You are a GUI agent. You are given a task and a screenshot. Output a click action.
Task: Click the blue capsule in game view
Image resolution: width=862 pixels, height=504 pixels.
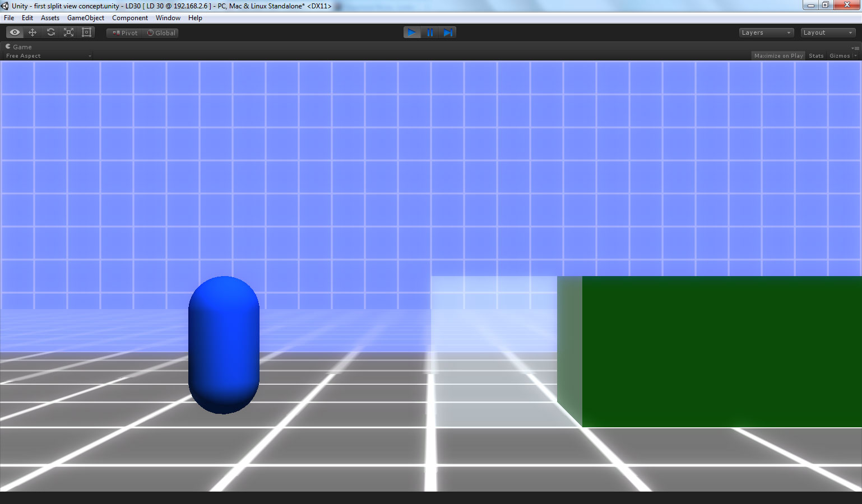224,345
